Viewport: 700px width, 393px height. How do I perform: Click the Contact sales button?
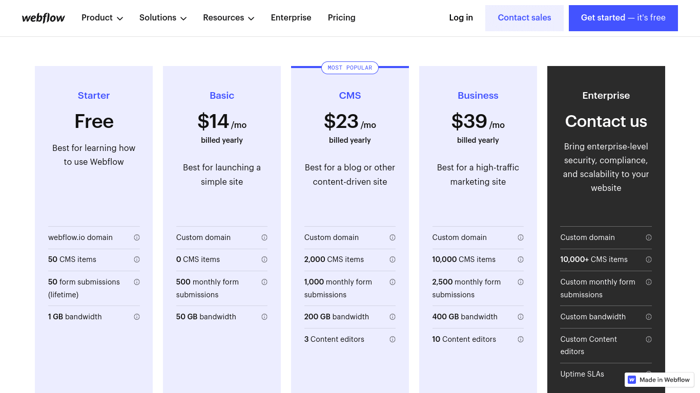point(524,18)
